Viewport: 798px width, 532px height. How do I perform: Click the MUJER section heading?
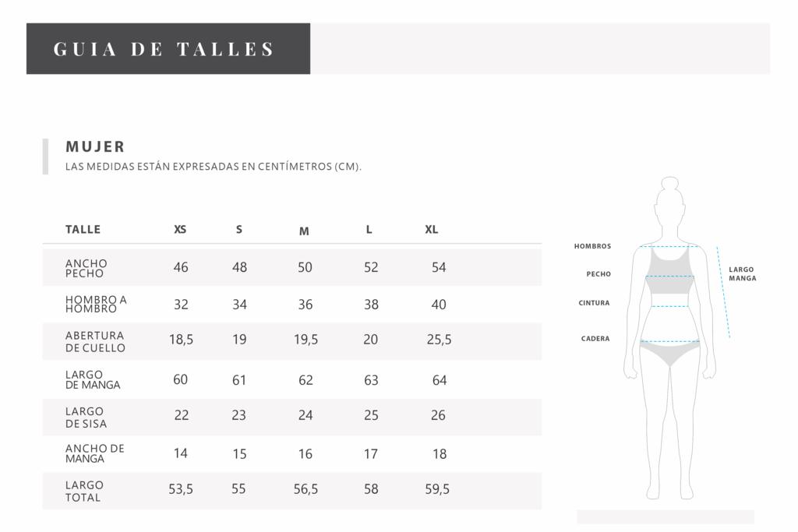pos(95,146)
